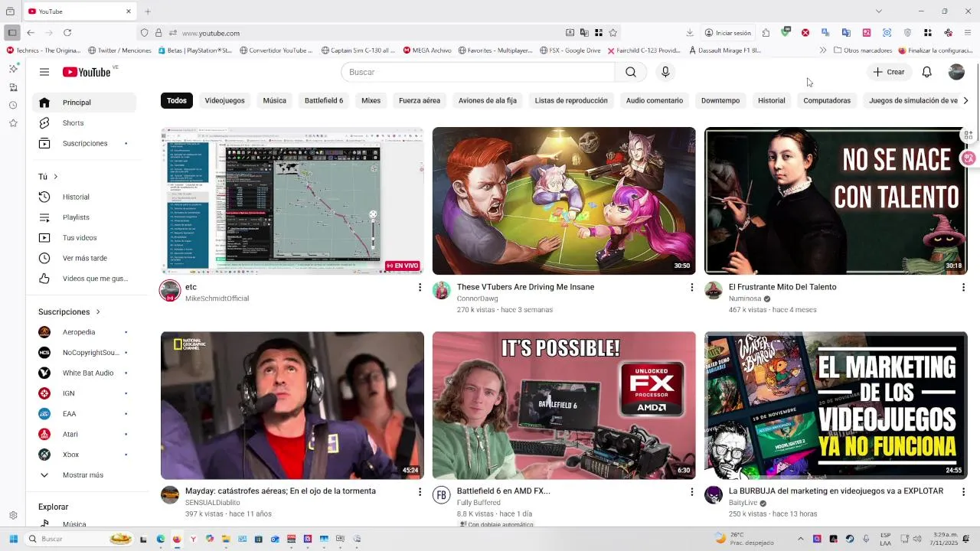Open the 'FSX - Google Drive' bookmark
980x551 pixels.
tap(570, 51)
